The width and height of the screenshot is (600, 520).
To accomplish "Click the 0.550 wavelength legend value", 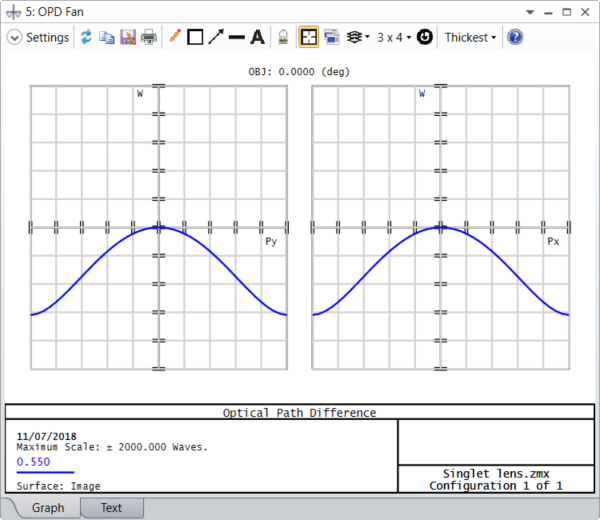I will pos(33,462).
